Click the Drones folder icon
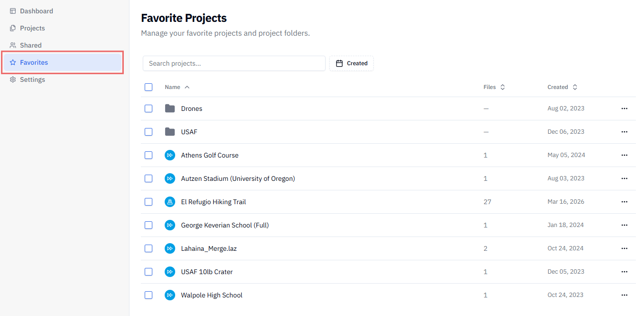Viewport: 644px width, 316px height. (170, 109)
